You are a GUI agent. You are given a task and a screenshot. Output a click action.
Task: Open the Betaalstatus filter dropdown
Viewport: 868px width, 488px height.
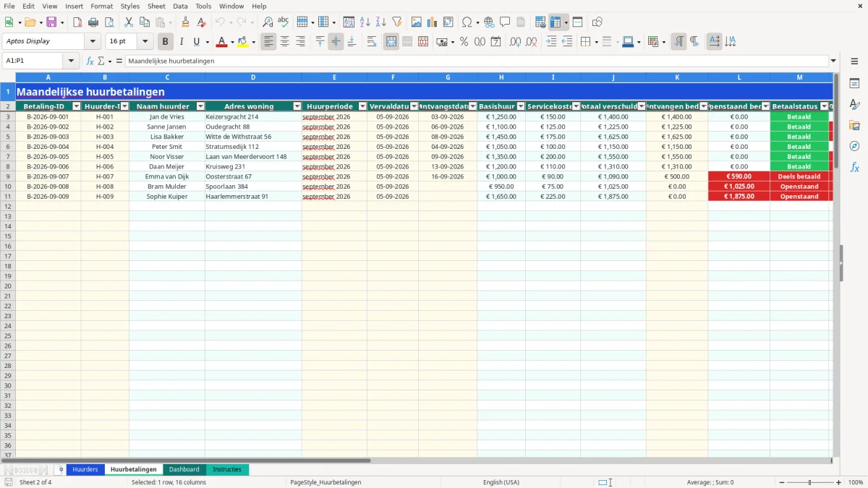(x=824, y=106)
